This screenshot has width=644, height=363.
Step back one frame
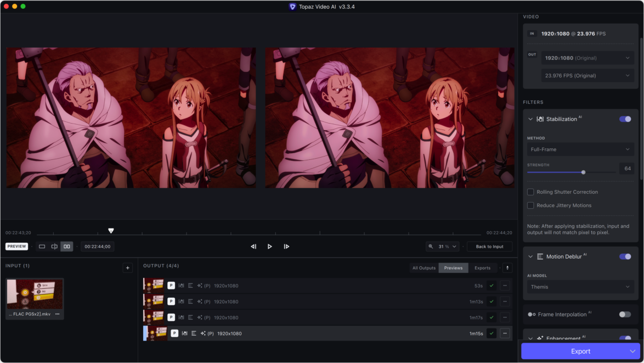[x=253, y=247]
